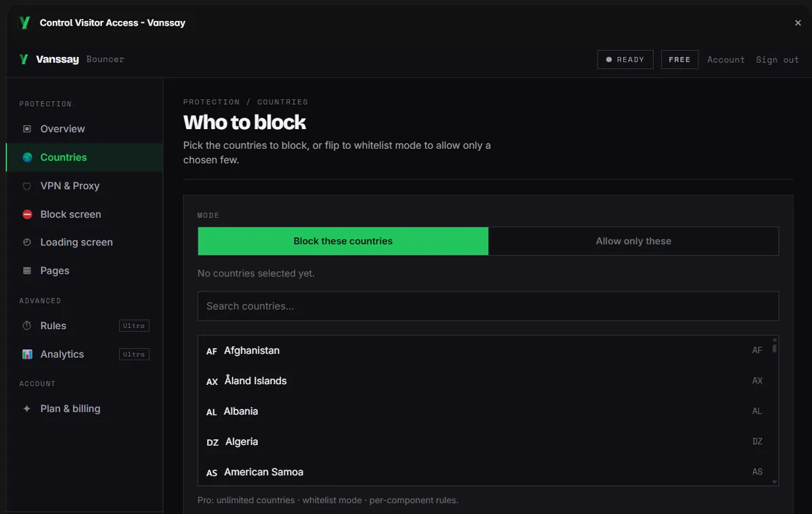Open the Analytics section
The height and width of the screenshot is (514, 812).
click(84, 354)
